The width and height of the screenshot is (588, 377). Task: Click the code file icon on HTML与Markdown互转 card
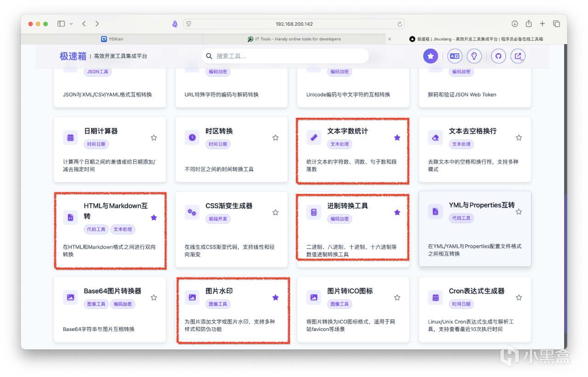point(70,217)
